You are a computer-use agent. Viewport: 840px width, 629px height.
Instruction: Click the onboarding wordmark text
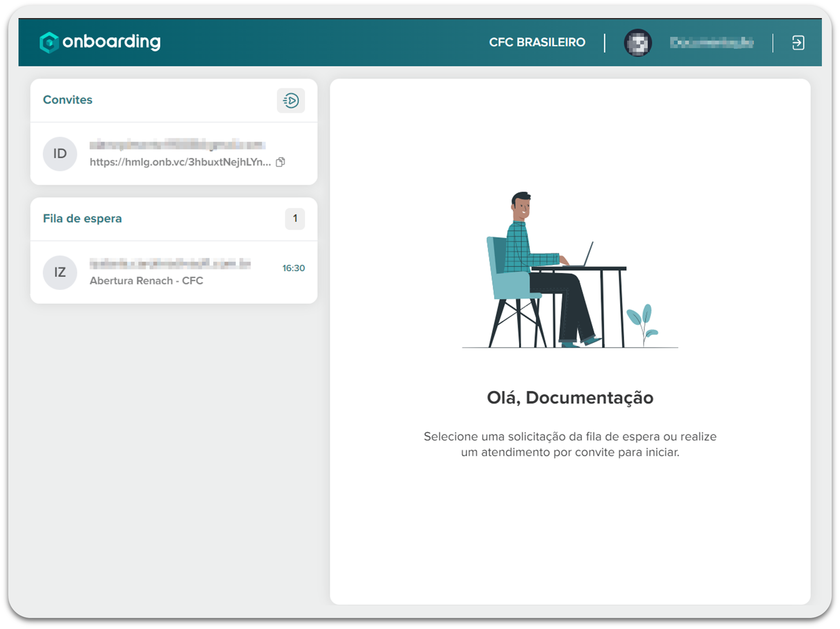point(111,42)
